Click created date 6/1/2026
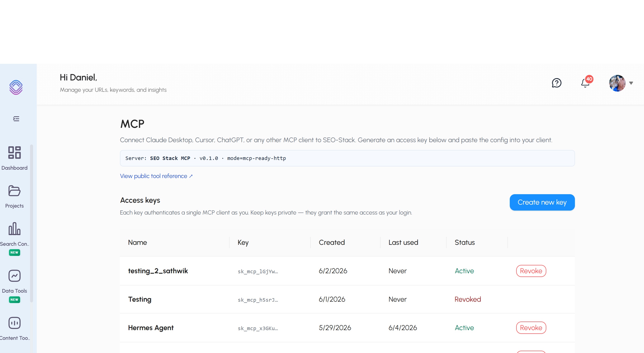This screenshot has height=353, width=644. (x=332, y=300)
